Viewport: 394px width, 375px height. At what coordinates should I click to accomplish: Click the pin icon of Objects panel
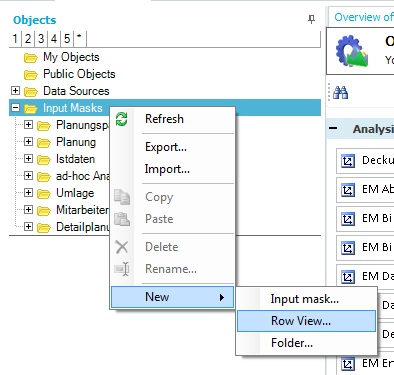click(x=311, y=19)
